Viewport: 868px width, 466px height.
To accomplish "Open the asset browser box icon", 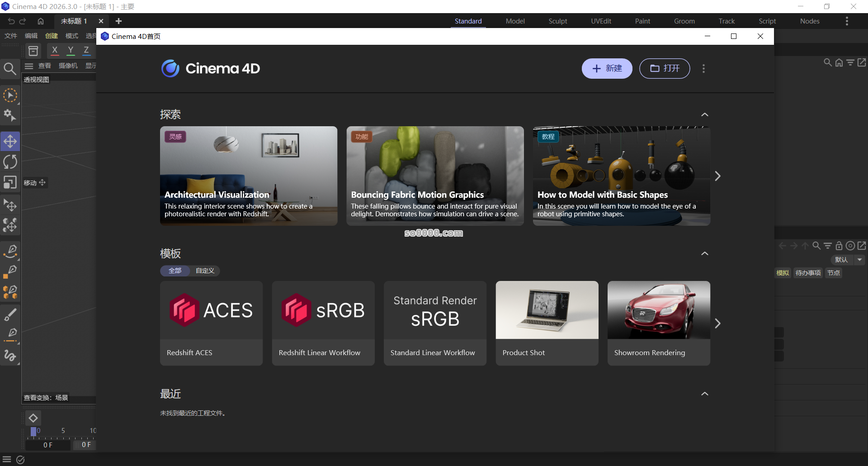I will pyautogui.click(x=33, y=51).
